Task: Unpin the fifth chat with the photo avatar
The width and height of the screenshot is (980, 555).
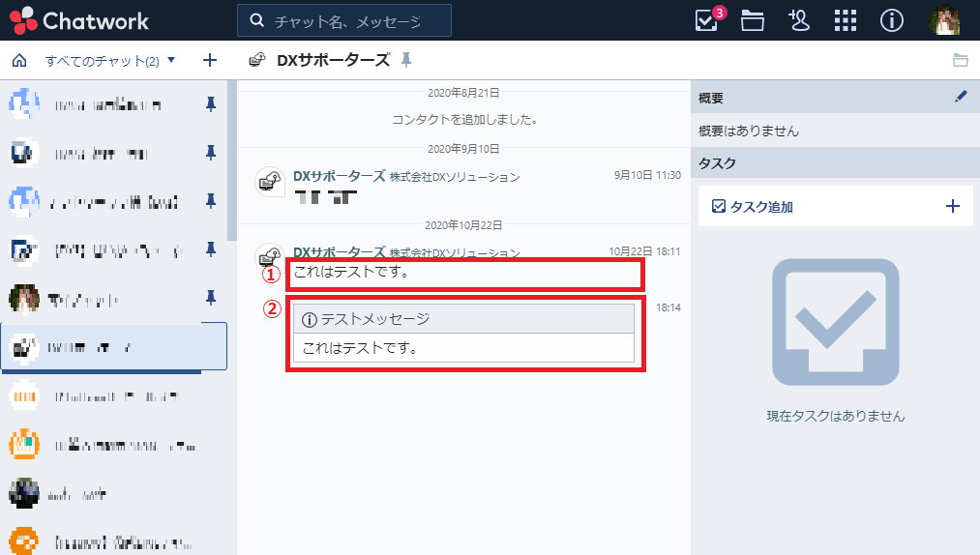Action: tap(211, 299)
